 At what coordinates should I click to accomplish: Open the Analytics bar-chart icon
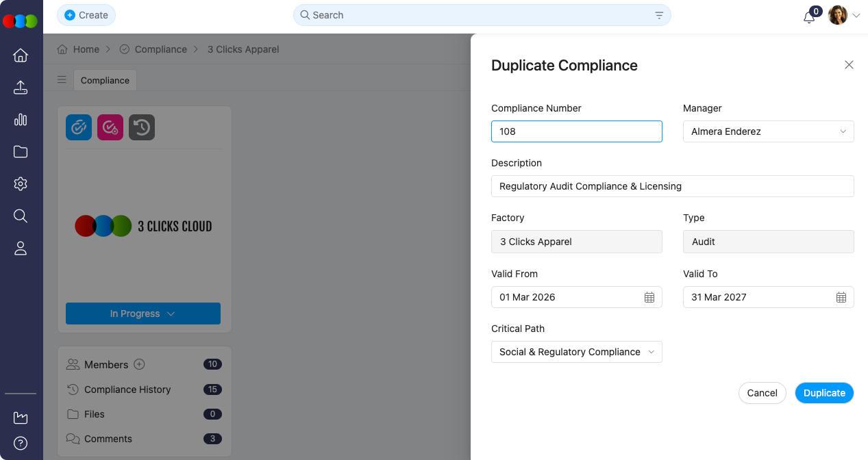click(21, 119)
